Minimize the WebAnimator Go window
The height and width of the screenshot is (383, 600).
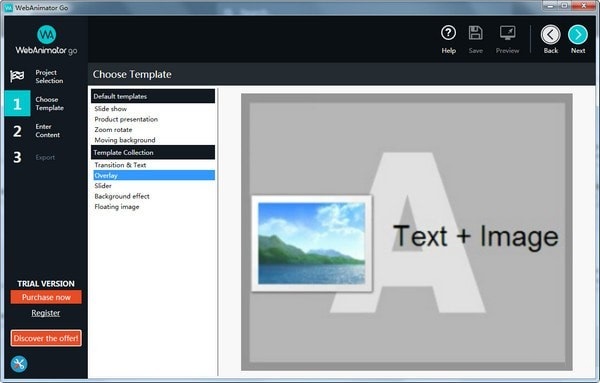tap(550, 6)
